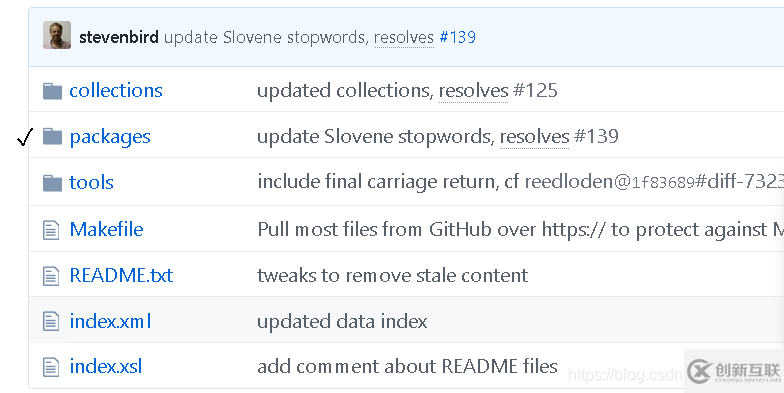Open the stevenbird author profile link
This screenshot has height=393, width=784.
tap(119, 37)
